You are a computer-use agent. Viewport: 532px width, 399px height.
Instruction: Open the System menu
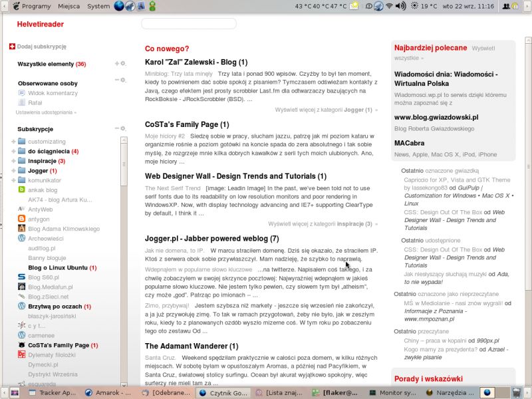coord(98,6)
